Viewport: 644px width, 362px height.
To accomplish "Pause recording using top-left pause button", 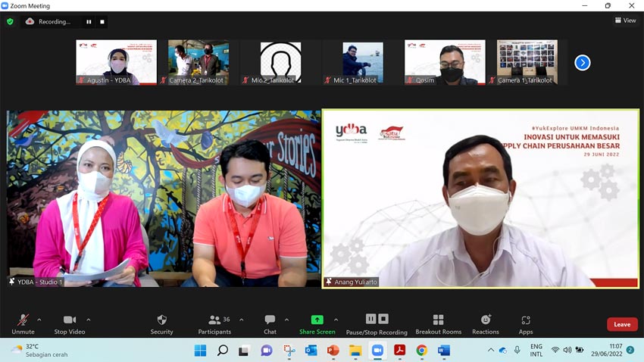I will (89, 22).
